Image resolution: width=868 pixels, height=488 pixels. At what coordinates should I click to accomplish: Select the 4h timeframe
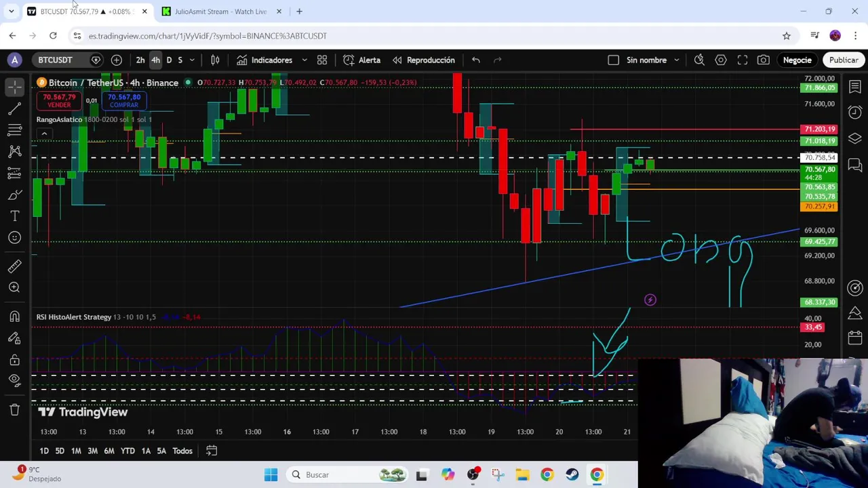[x=155, y=60]
